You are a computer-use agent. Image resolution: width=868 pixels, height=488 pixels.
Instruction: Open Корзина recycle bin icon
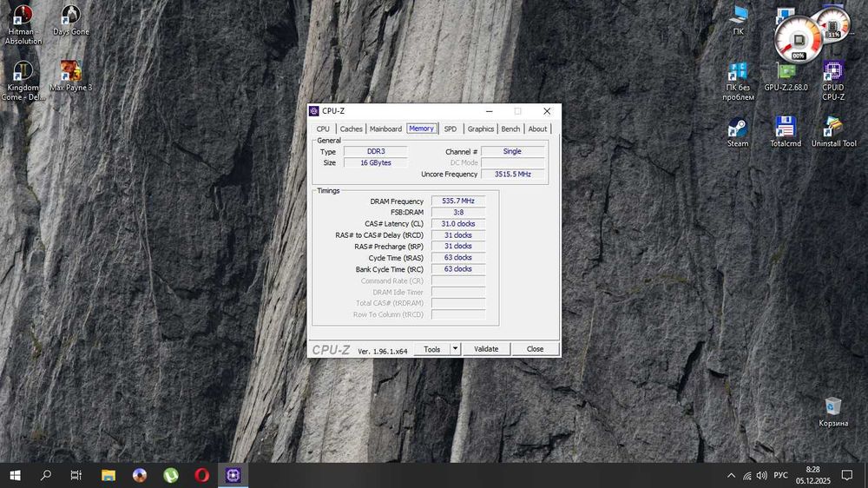pos(833,412)
